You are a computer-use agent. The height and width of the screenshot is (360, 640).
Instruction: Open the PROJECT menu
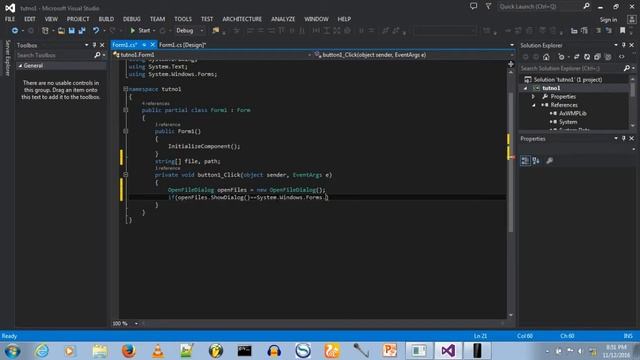[x=78, y=19]
